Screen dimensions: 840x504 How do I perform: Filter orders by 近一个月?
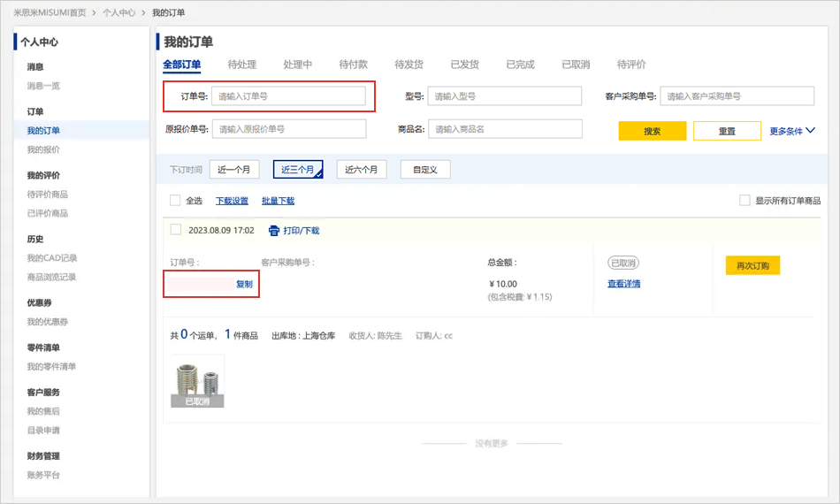(x=234, y=170)
